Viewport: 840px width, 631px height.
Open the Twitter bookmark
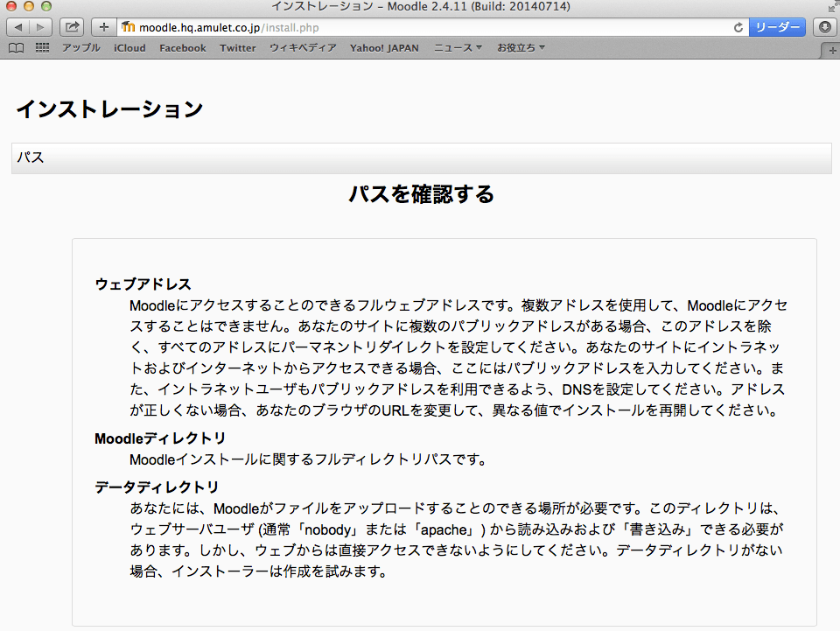pyautogui.click(x=238, y=47)
